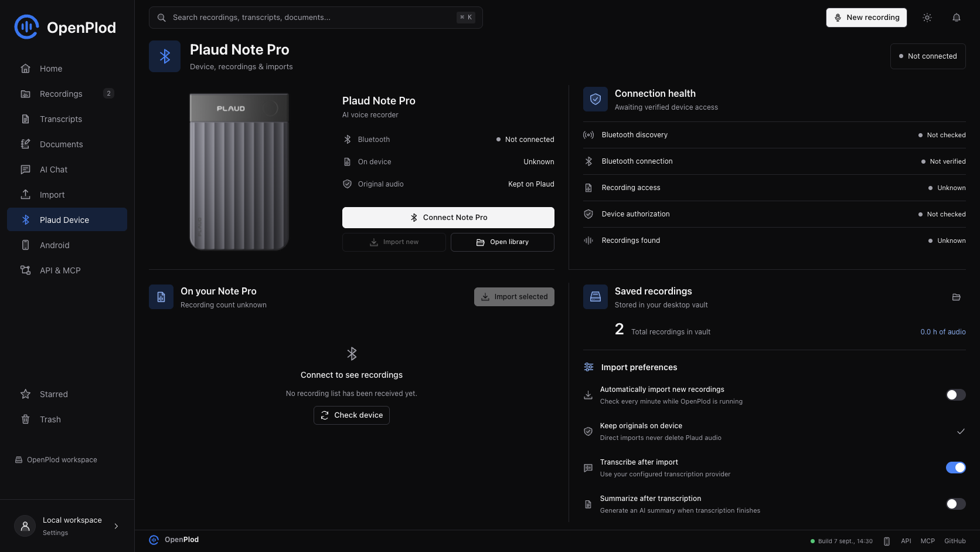Go to Recordings section
Screen dimensions: 980x552
click(x=67, y=94)
